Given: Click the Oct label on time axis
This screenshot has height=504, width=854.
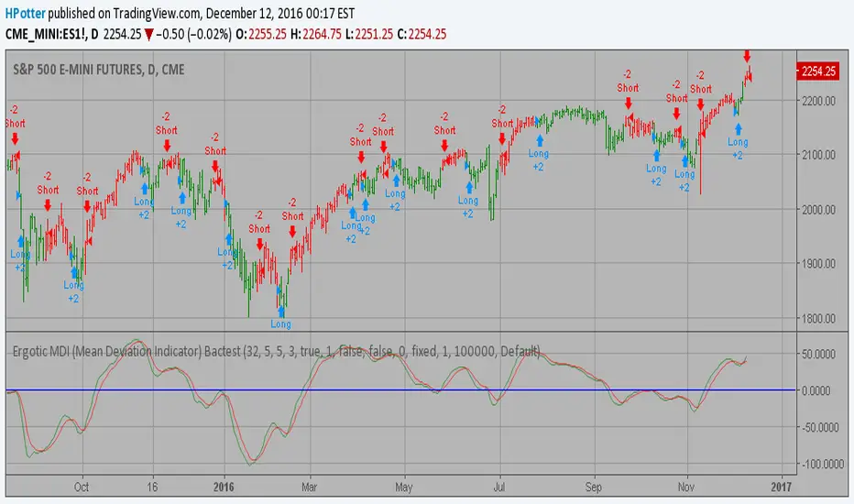Looking at the screenshot, I should pyautogui.click(x=82, y=487).
